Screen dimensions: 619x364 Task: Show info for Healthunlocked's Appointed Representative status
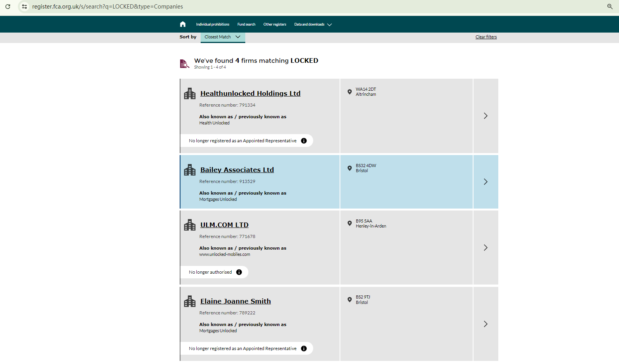[304, 141]
